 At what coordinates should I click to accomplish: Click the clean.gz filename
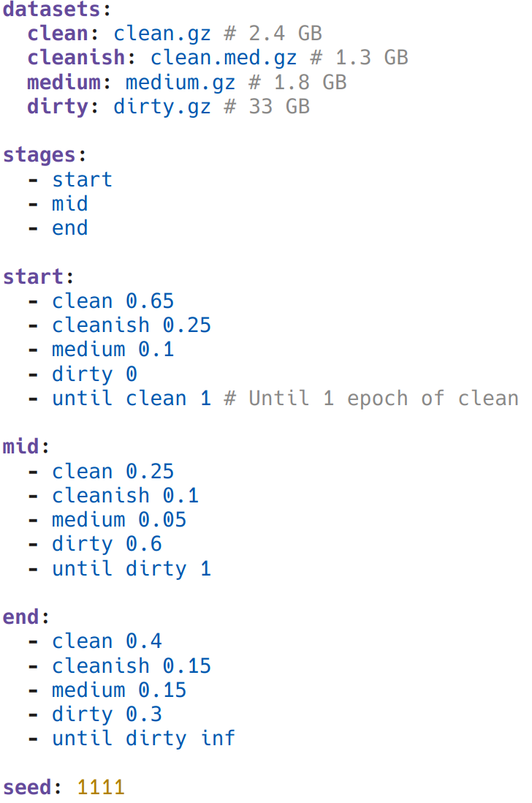161,34
